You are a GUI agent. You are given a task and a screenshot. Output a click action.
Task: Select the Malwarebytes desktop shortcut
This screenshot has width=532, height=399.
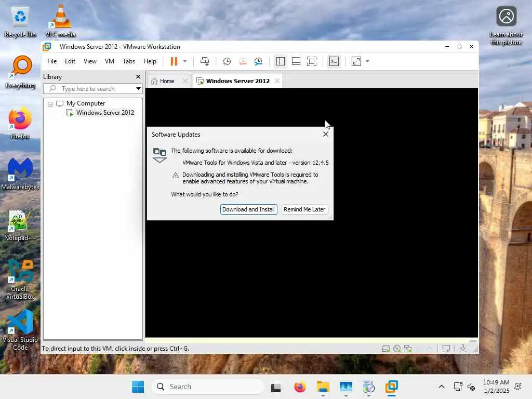click(x=20, y=174)
